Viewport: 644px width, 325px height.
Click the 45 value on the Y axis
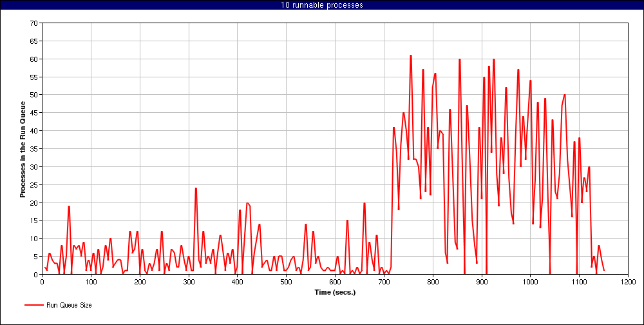pos(34,113)
